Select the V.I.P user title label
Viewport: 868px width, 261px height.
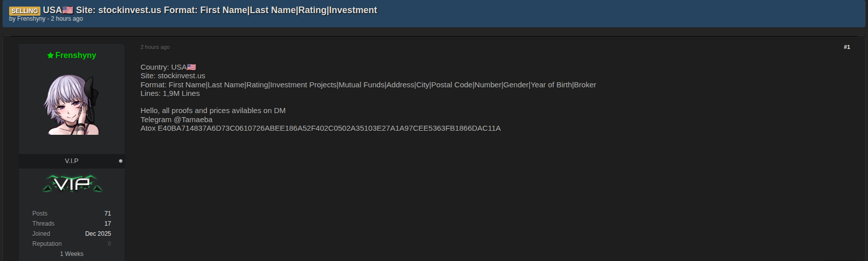pyautogui.click(x=72, y=161)
